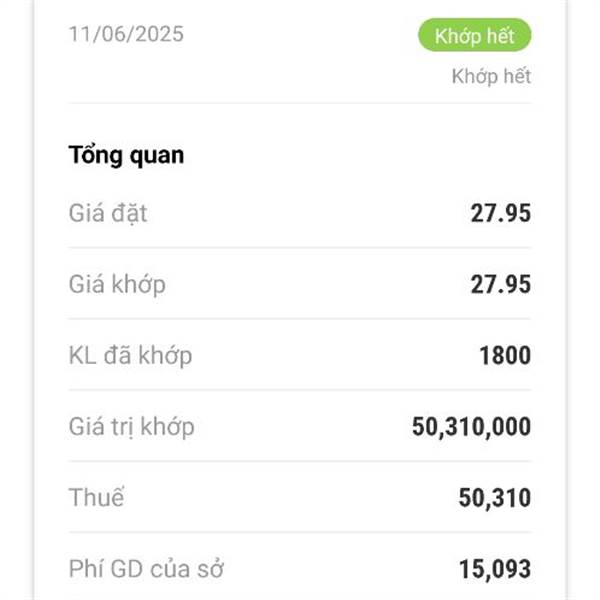The width and height of the screenshot is (600, 600).
Task: Tap the gray Khớp hết status text
Action: [491, 76]
